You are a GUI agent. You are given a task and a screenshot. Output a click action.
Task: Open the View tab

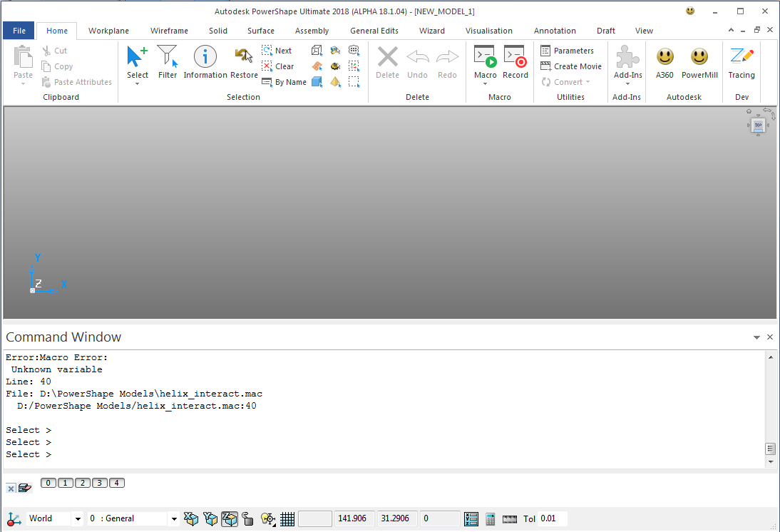point(644,31)
